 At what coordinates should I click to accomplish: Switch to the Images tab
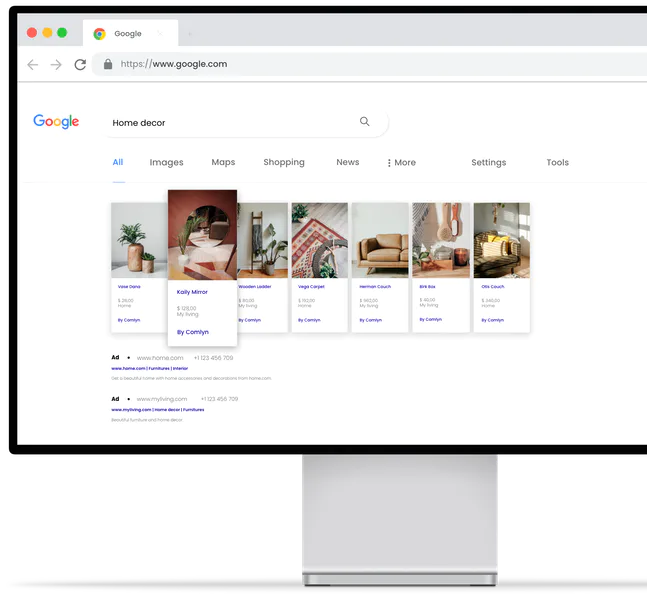(166, 162)
